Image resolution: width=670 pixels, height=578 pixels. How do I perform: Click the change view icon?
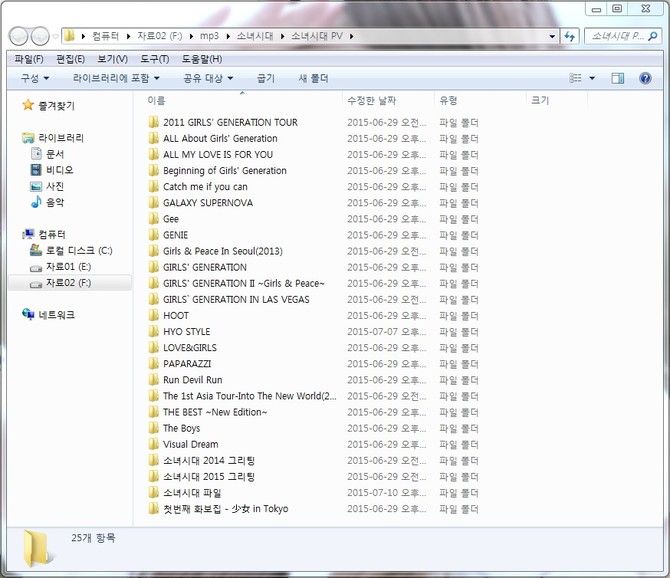[576, 78]
